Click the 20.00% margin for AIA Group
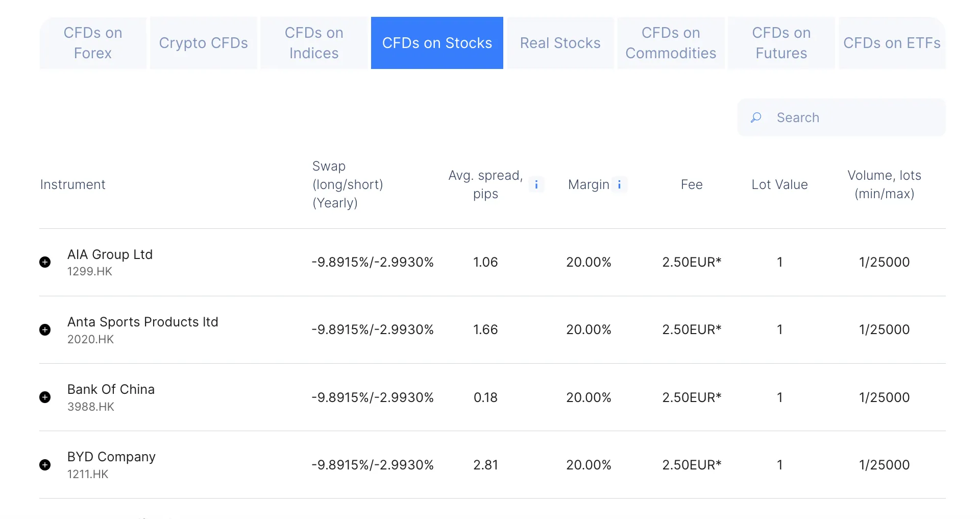The height and width of the screenshot is (519, 980). click(589, 262)
